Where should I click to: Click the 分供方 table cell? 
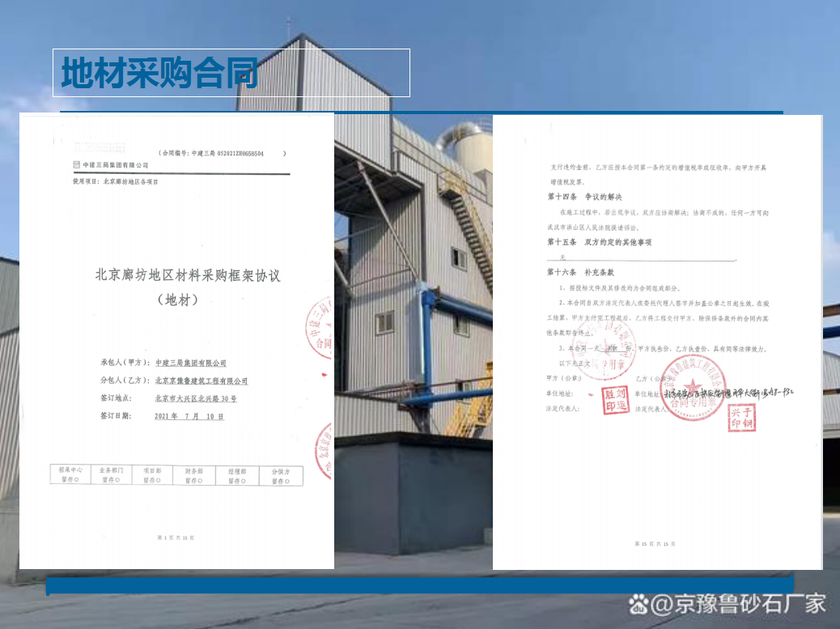click(281, 476)
